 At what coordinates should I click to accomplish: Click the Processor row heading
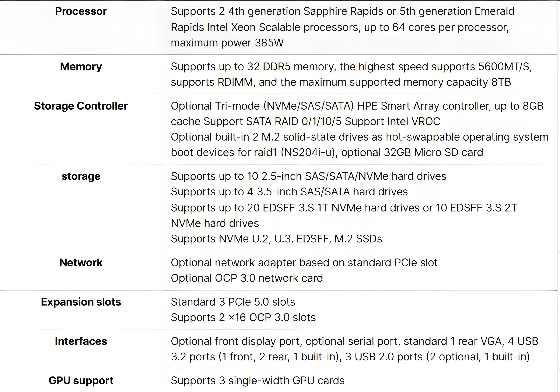pos(81,11)
